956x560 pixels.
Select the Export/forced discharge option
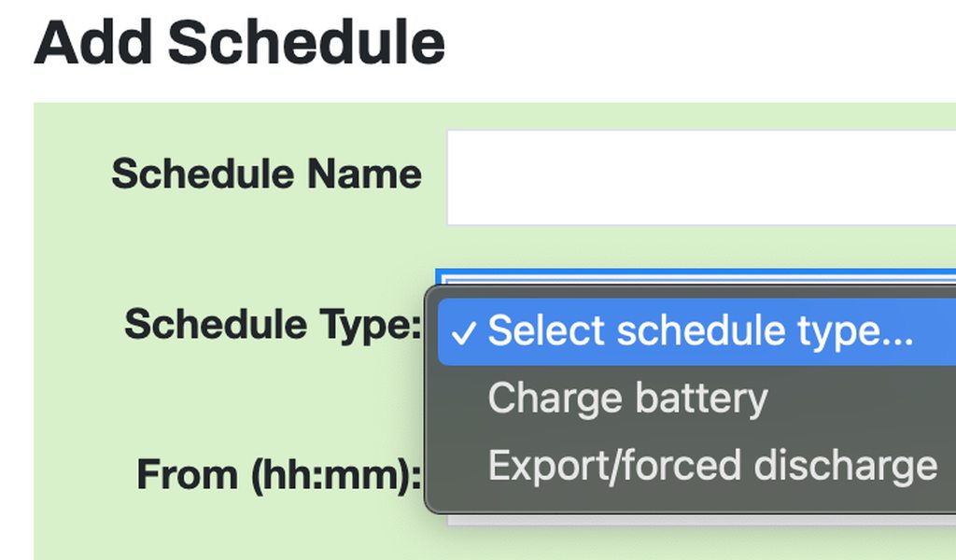pos(711,465)
